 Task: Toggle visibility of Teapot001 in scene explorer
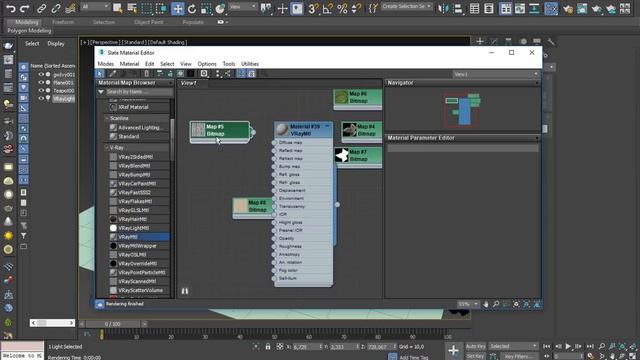(x=41, y=91)
